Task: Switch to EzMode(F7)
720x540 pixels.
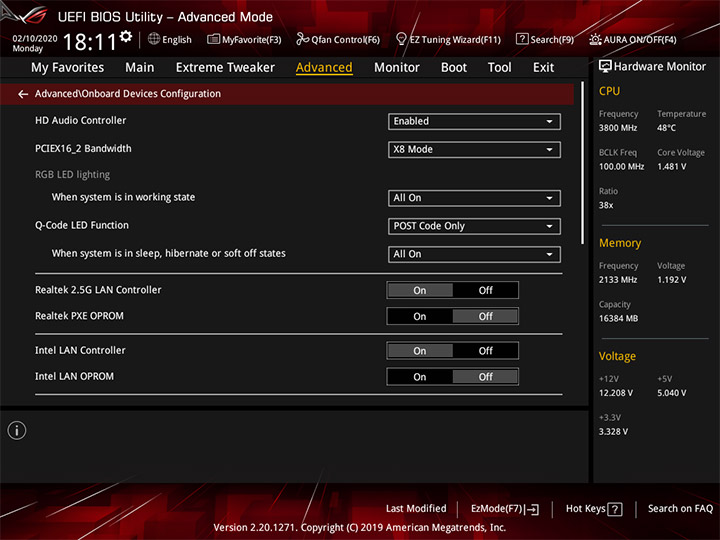Action: pyautogui.click(x=504, y=509)
